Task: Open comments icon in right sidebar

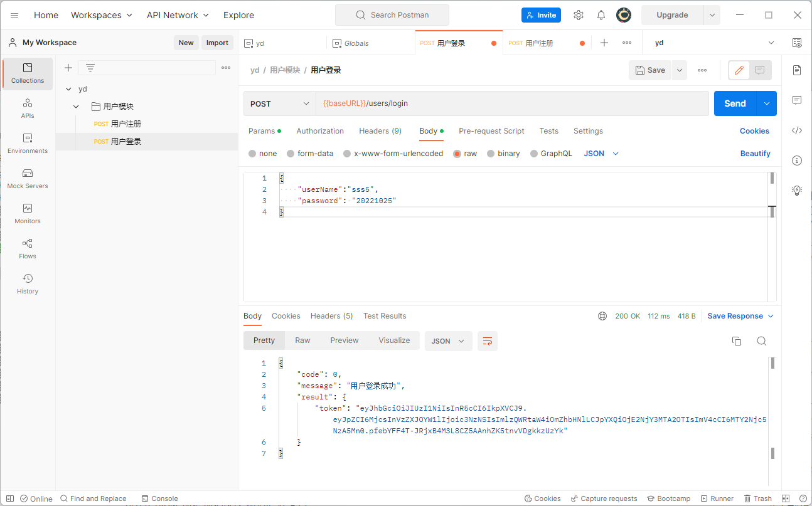Action: coord(797,100)
